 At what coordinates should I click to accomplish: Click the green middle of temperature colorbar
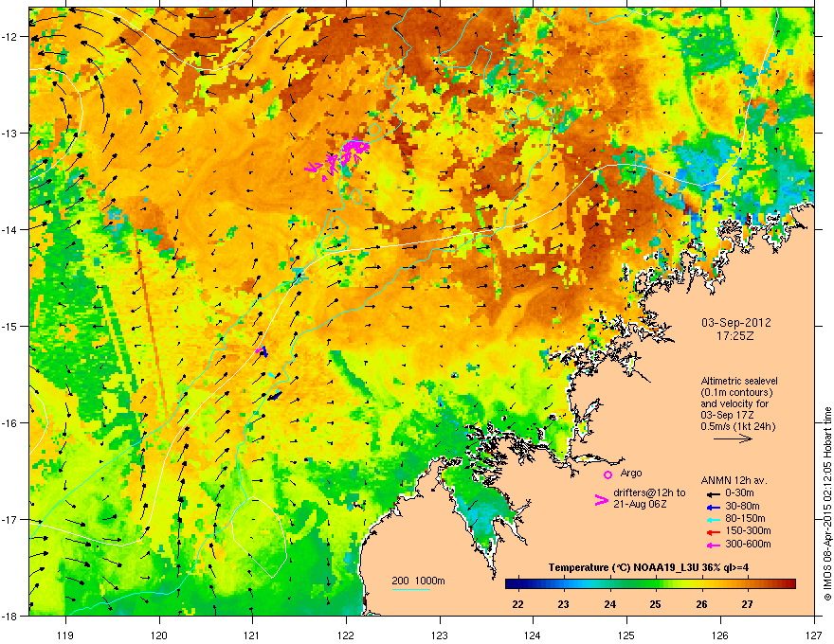coord(650,584)
